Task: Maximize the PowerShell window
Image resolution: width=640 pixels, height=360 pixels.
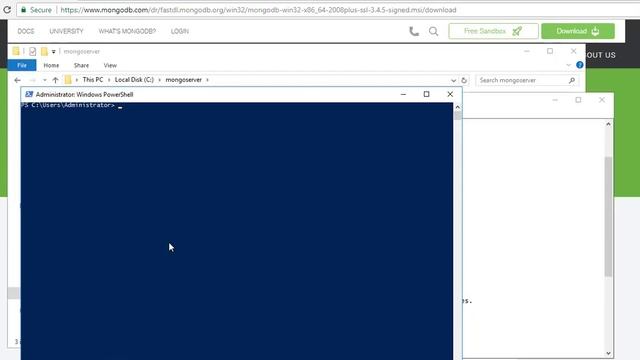Action: click(x=427, y=94)
